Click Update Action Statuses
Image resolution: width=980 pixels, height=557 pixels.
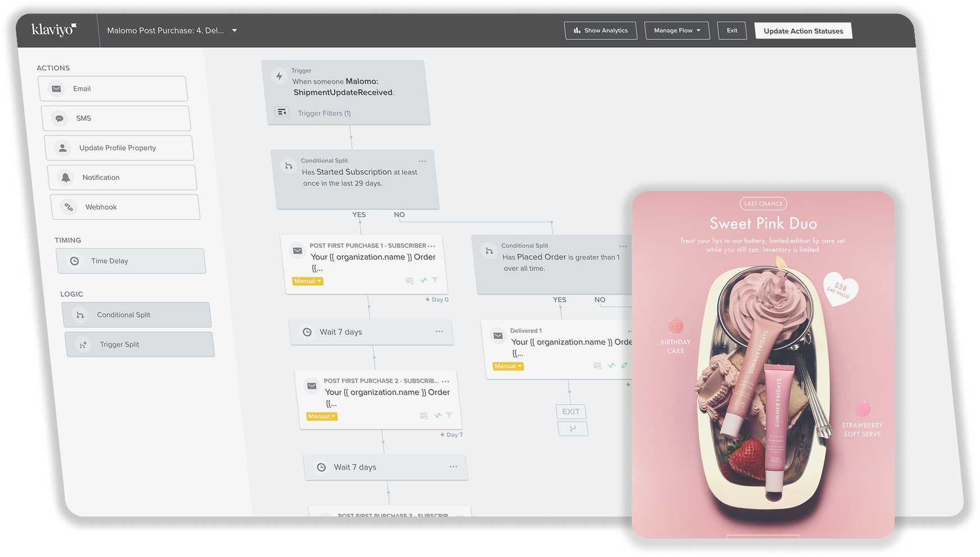click(803, 31)
